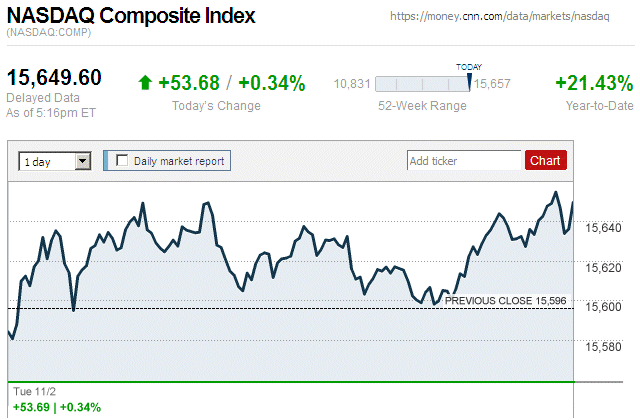
Task: Enable the Daily market report checkbox
Action: point(123,160)
